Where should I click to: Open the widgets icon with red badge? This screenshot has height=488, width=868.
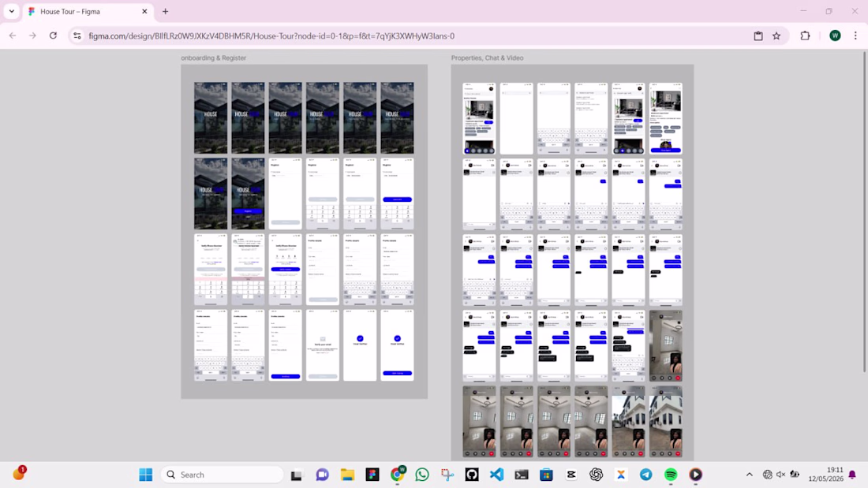click(19, 474)
